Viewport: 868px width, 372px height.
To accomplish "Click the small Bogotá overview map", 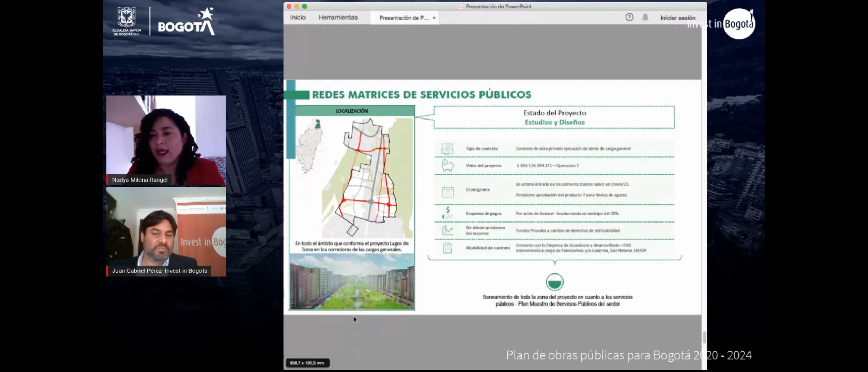I will [x=311, y=145].
